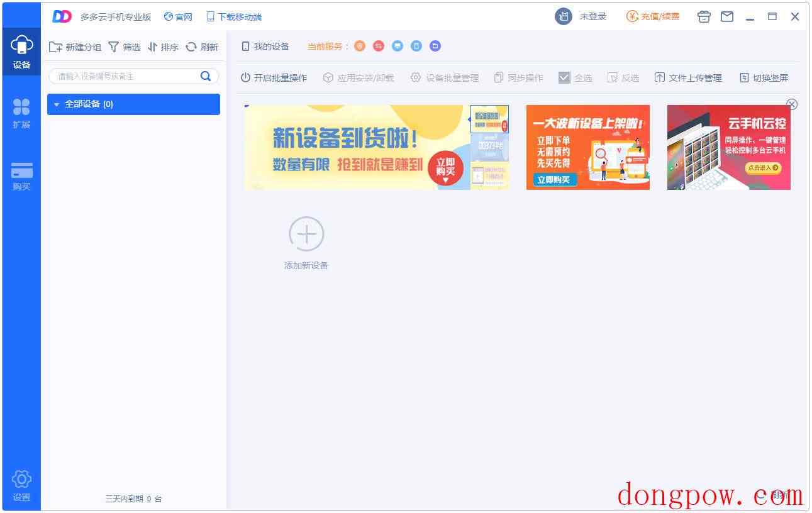Close the ad banners with X icon
Viewport: 812px width, 513px height.
coord(792,104)
